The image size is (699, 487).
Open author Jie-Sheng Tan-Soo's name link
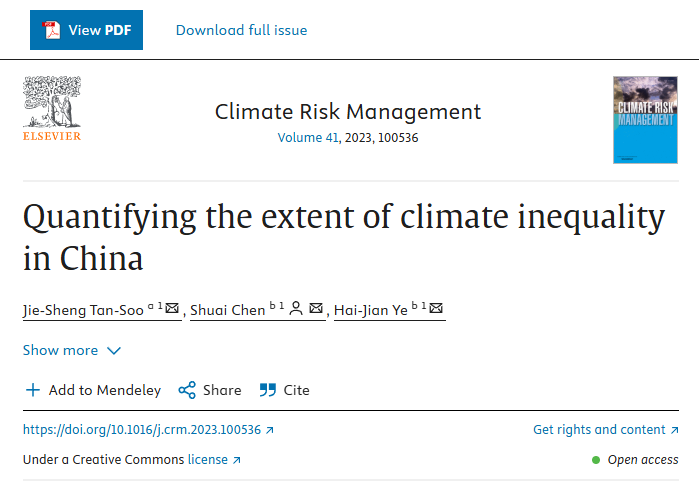pos(84,310)
